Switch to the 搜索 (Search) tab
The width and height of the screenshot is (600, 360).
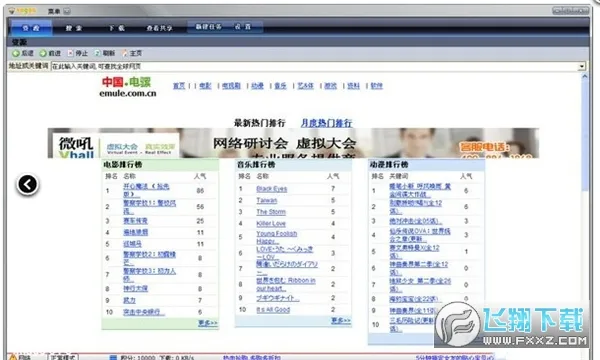point(74,28)
